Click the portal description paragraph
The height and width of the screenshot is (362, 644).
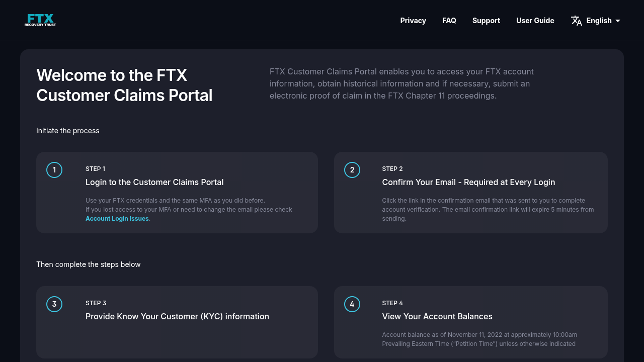[x=401, y=83]
